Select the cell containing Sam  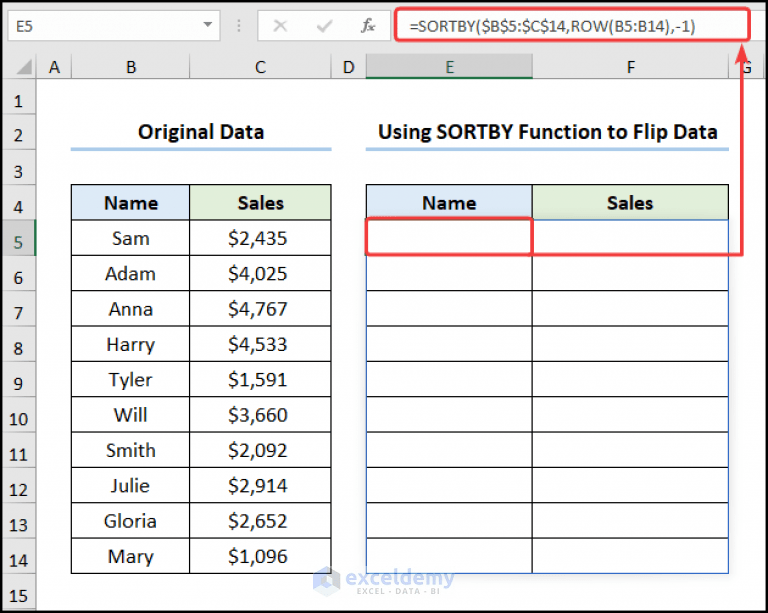click(131, 238)
